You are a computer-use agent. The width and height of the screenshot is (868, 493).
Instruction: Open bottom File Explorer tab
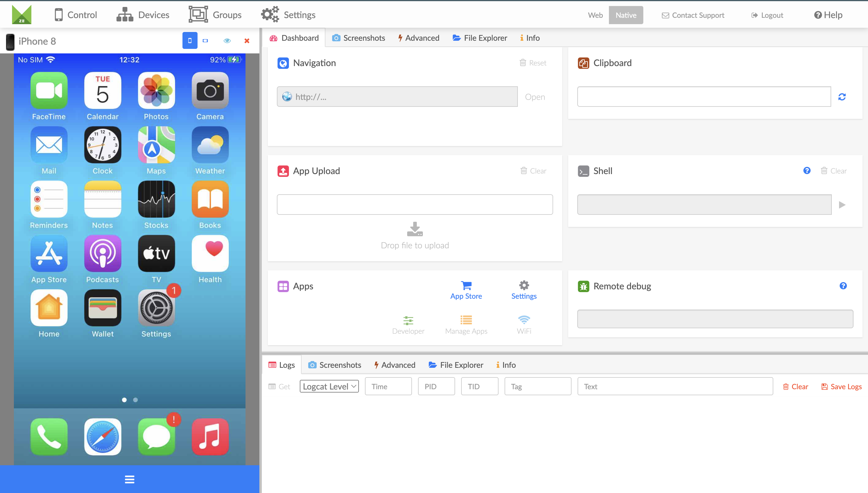point(456,365)
